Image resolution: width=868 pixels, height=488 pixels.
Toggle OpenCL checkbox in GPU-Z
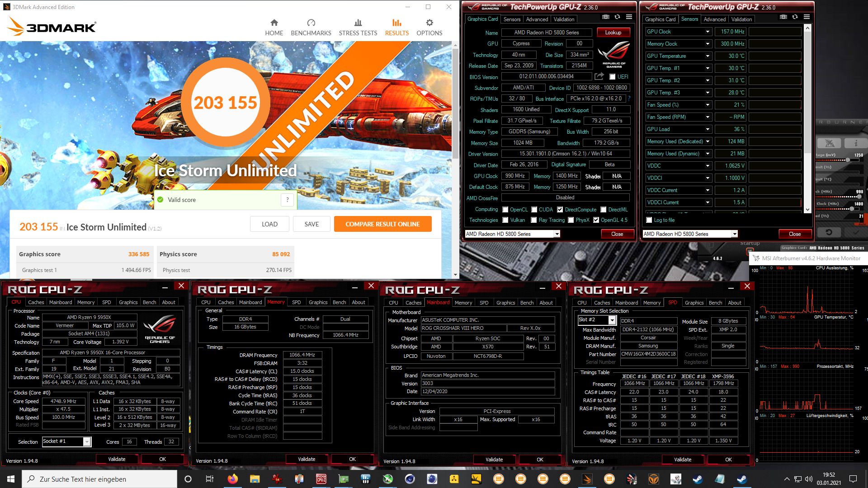(x=505, y=210)
